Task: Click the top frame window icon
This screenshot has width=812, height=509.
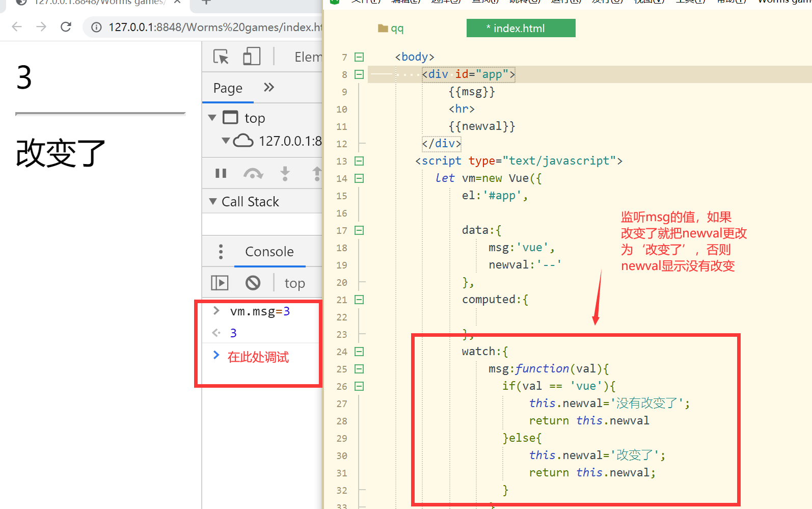Action: coord(231,118)
